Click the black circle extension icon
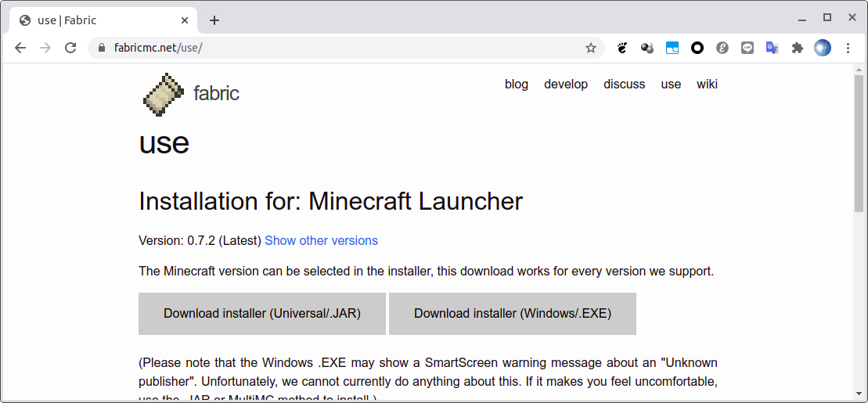The height and width of the screenshot is (403, 868). click(x=697, y=49)
